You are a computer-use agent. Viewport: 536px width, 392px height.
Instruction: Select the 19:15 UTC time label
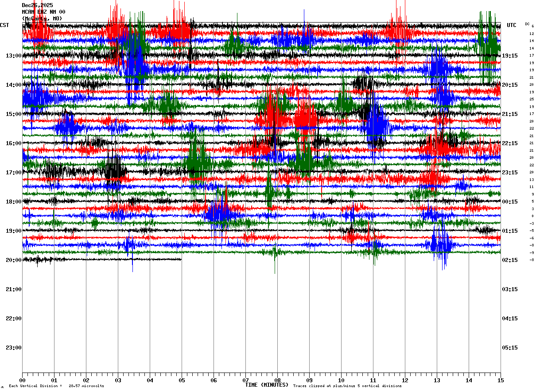point(510,56)
